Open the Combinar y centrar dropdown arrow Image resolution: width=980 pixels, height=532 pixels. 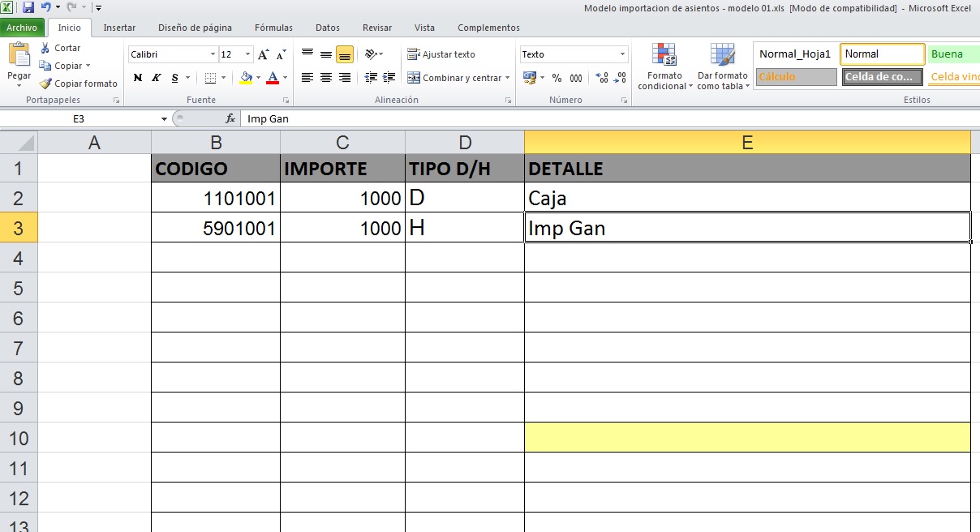(x=507, y=78)
